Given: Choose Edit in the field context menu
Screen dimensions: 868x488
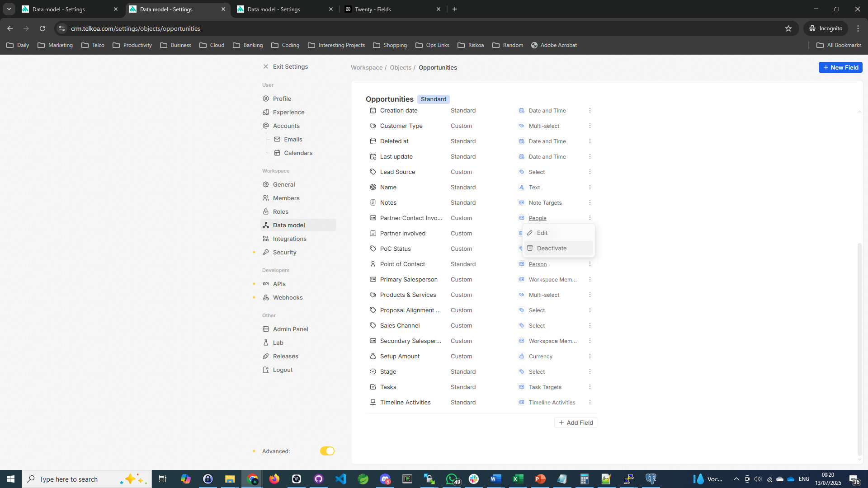Looking at the screenshot, I should coord(558,233).
